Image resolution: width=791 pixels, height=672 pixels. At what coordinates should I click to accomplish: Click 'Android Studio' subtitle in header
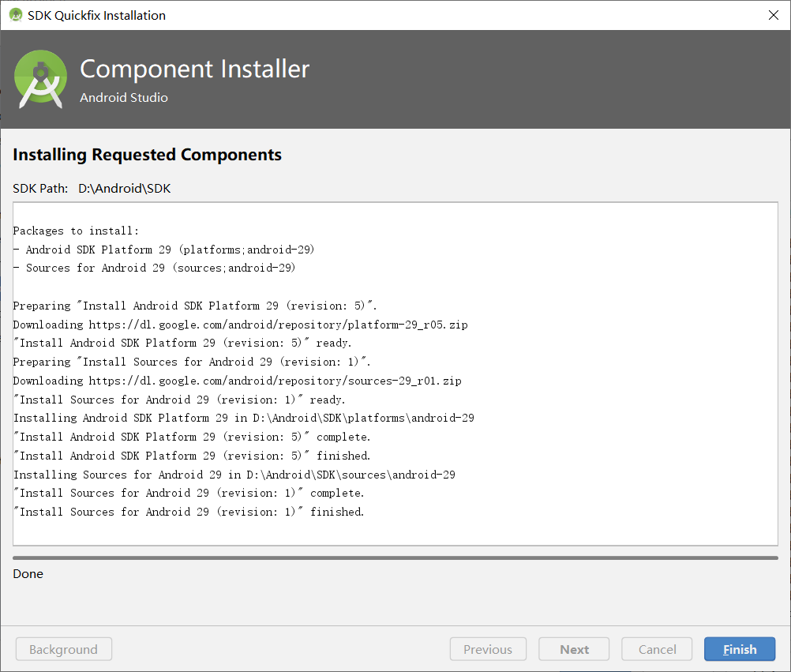124,97
